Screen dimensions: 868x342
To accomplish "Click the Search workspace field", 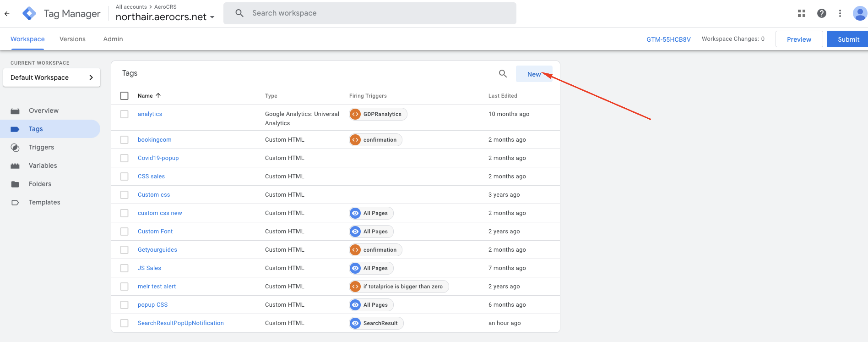I will click(370, 13).
